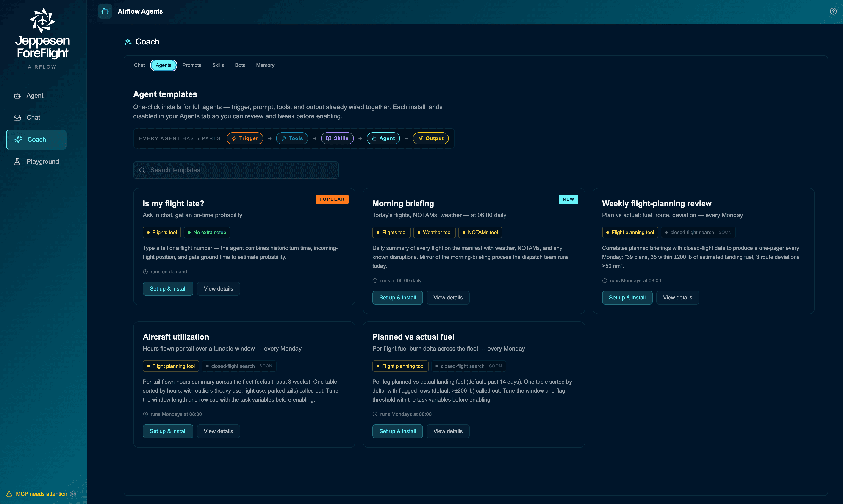Set up & install Planned vs actual fuel
843x504 pixels.
pyautogui.click(x=397, y=431)
